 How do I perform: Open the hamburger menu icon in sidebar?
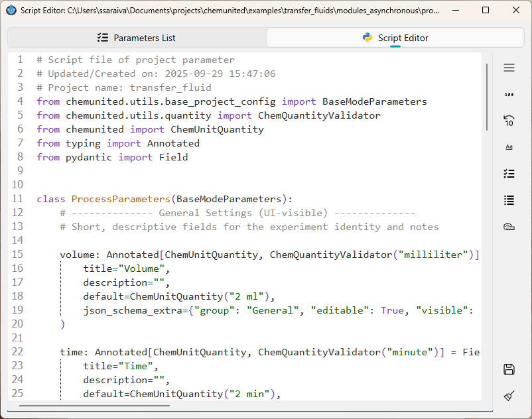tap(509, 68)
